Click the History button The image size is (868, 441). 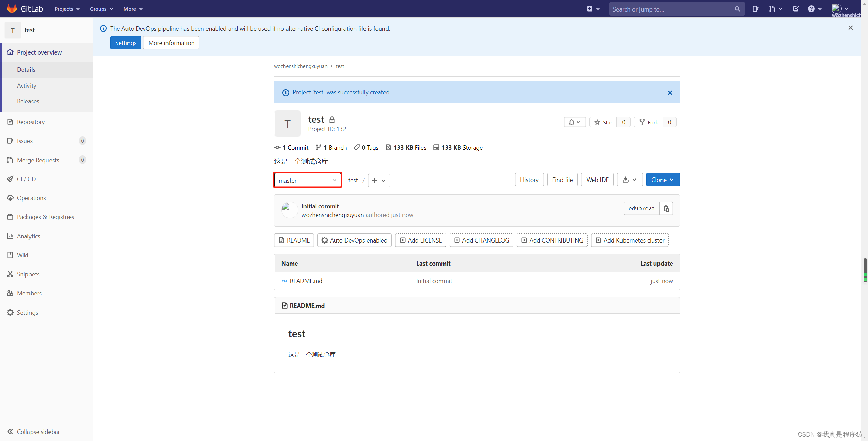coord(529,180)
